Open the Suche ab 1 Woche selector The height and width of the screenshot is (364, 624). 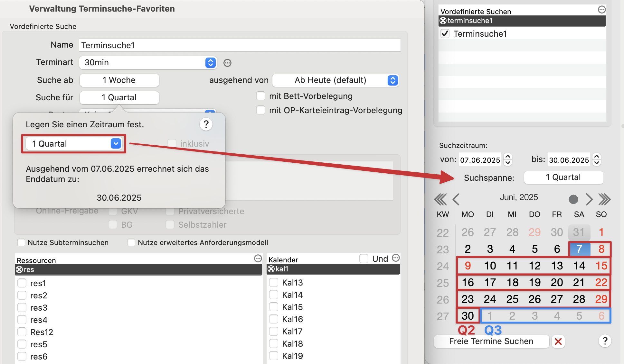[x=119, y=80]
